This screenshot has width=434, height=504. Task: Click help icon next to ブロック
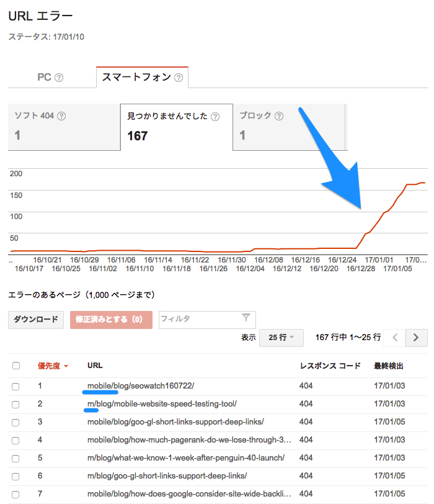point(279,116)
